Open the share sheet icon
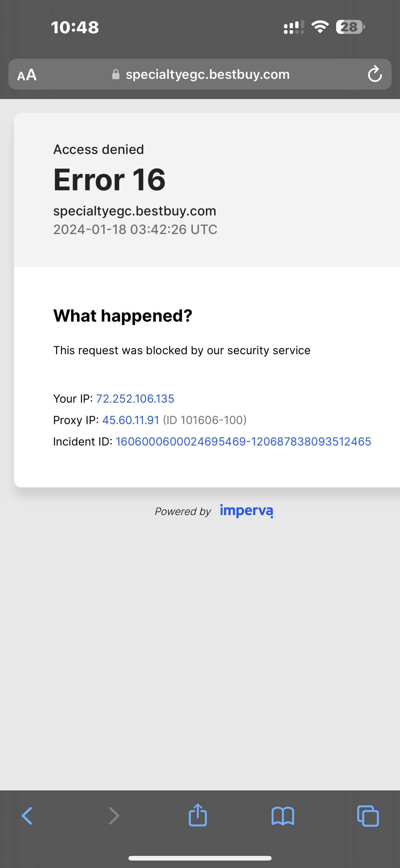Screen dimensions: 400x868 (198, 815)
